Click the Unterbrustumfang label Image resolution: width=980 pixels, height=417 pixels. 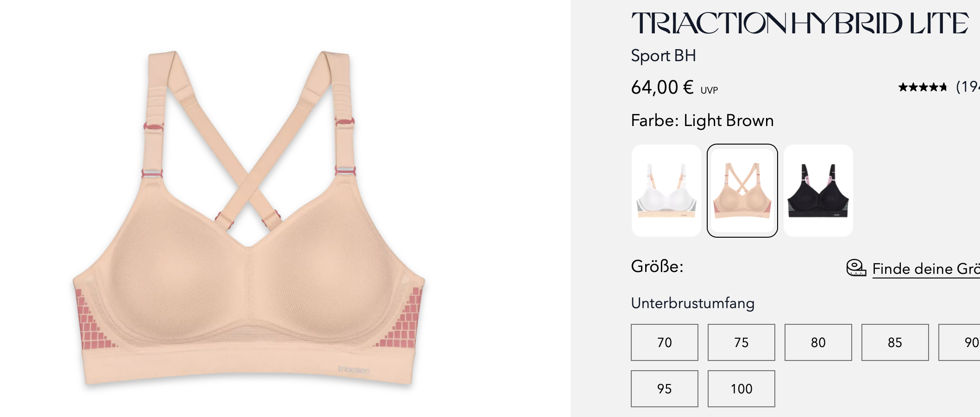692,303
